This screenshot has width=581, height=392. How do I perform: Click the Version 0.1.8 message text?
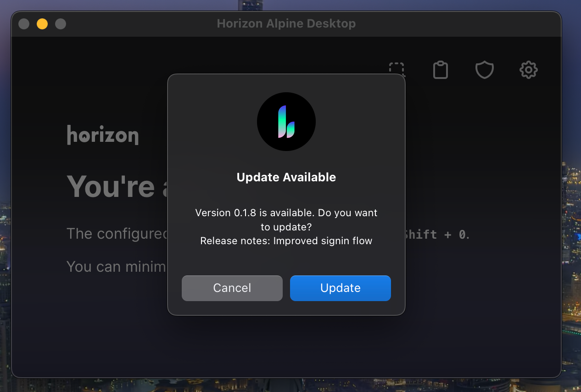[286, 213]
